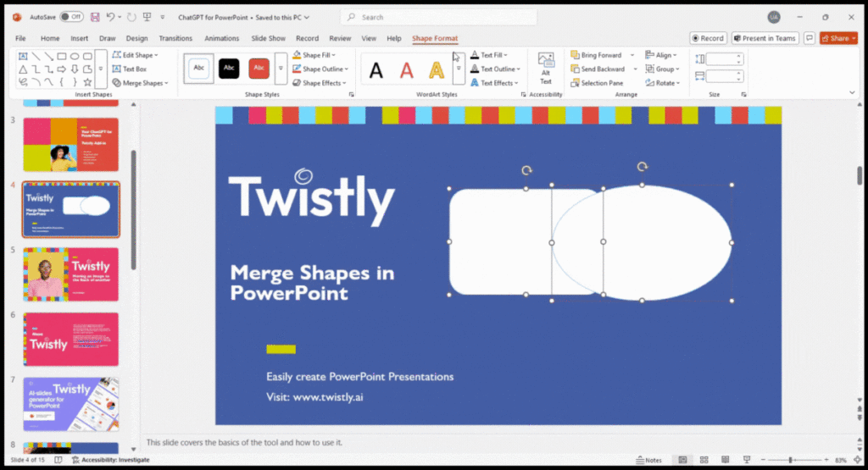The image size is (868, 470).
Task: Open the Shape Fill dropdown
Action: [314, 55]
